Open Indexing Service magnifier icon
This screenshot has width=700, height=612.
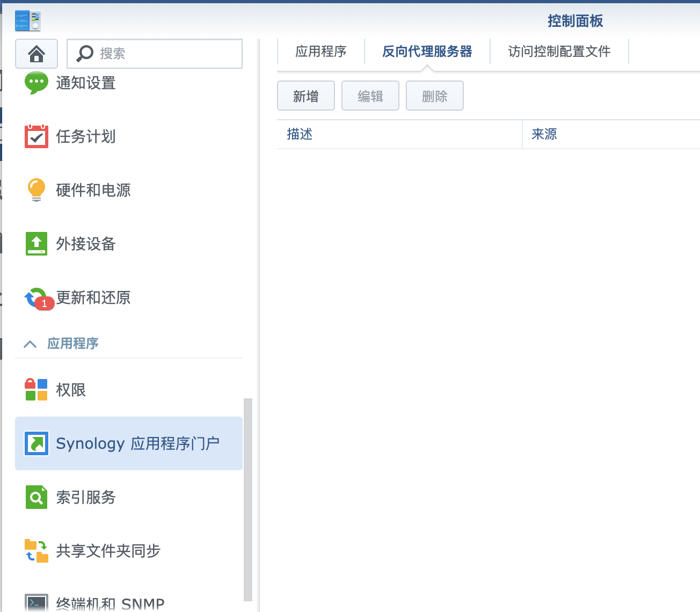tap(37, 497)
